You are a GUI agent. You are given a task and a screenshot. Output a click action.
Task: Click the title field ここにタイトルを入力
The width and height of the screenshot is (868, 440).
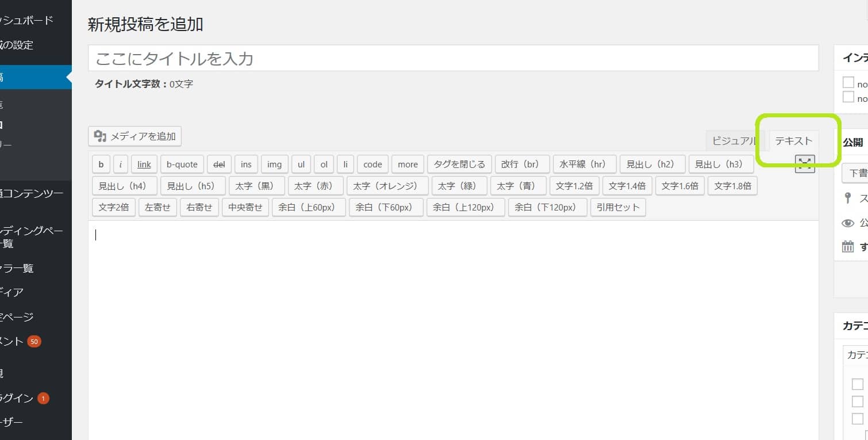click(454, 58)
